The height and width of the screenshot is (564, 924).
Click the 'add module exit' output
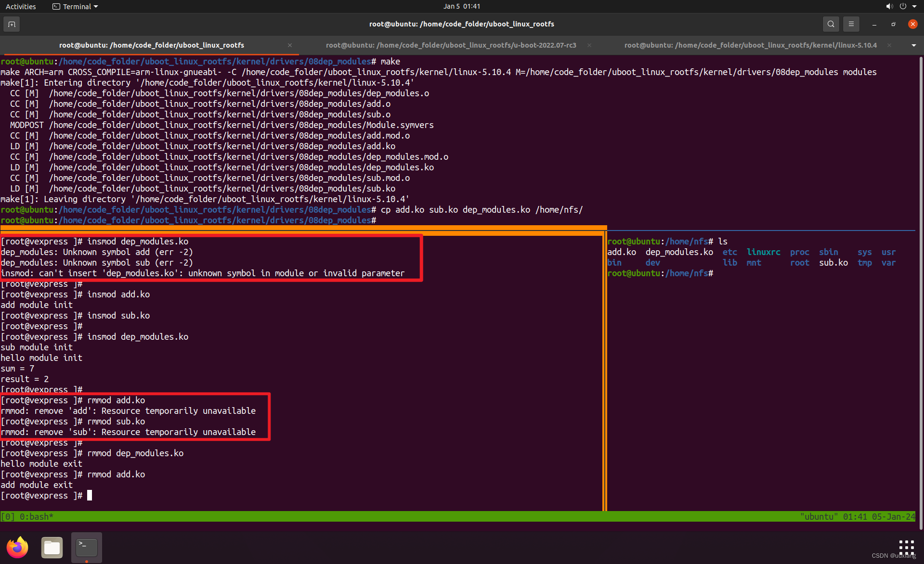(37, 485)
